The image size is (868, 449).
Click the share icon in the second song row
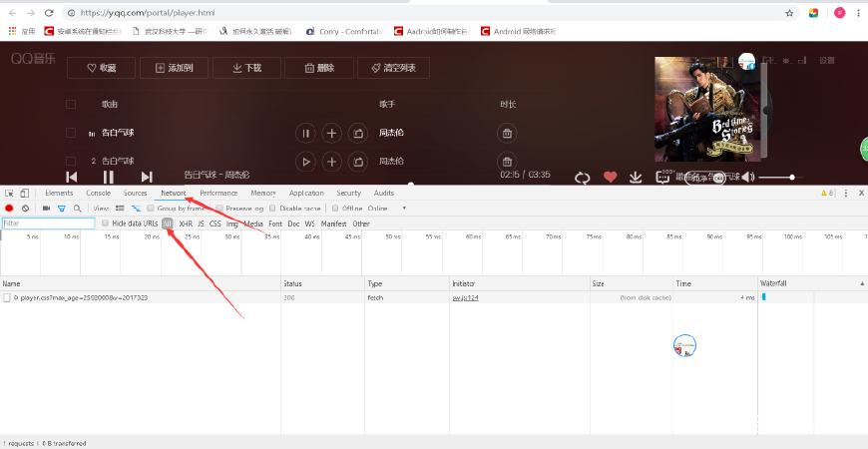point(357,162)
